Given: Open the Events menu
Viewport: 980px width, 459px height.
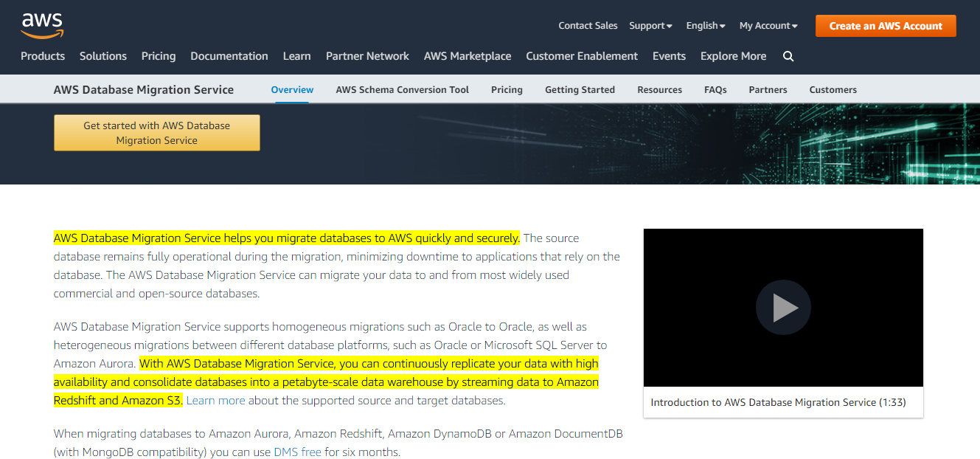Looking at the screenshot, I should [669, 56].
